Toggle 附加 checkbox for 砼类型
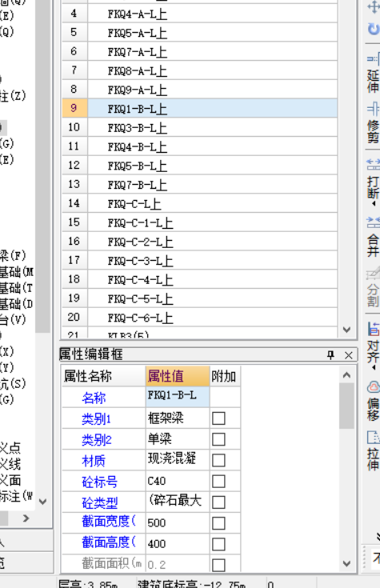Viewport: 380px width, 588px height. pos(218,502)
